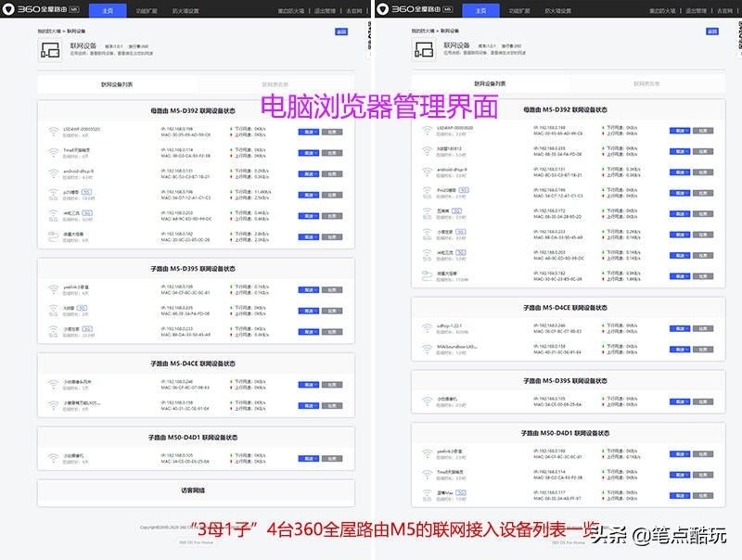The image size is (742, 560).
Task: Click Wi-Fi icon for 192.168.0.105 device, left page
Action: click(x=54, y=458)
